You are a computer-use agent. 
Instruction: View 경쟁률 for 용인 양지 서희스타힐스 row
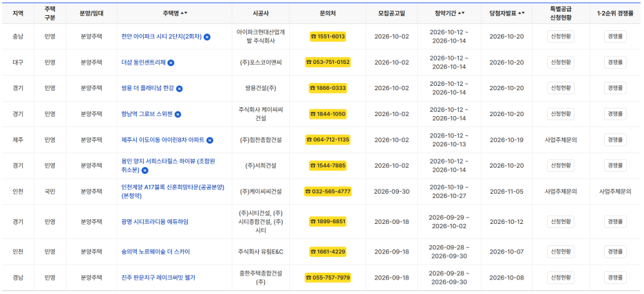point(615,166)
